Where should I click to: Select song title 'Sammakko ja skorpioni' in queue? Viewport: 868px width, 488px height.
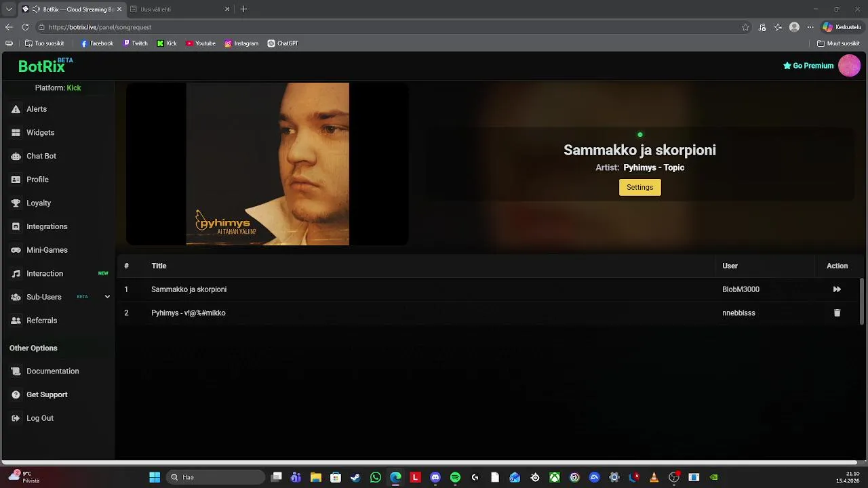coord(189,289)
